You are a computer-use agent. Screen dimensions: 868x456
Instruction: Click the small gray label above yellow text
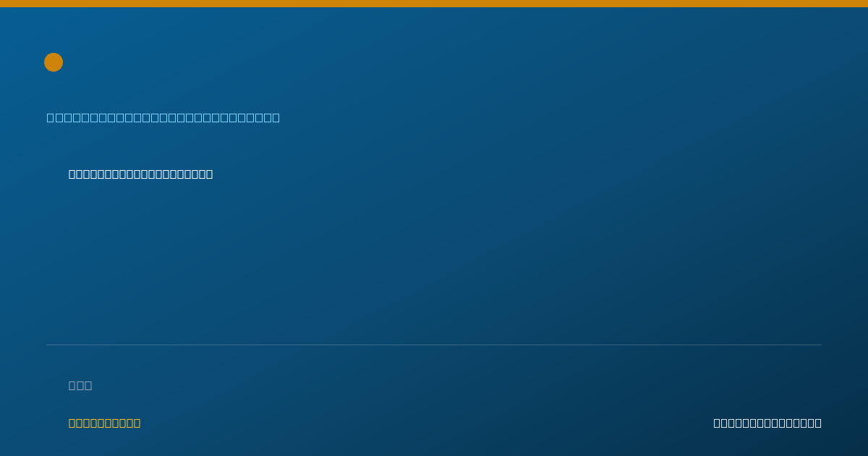80,386
